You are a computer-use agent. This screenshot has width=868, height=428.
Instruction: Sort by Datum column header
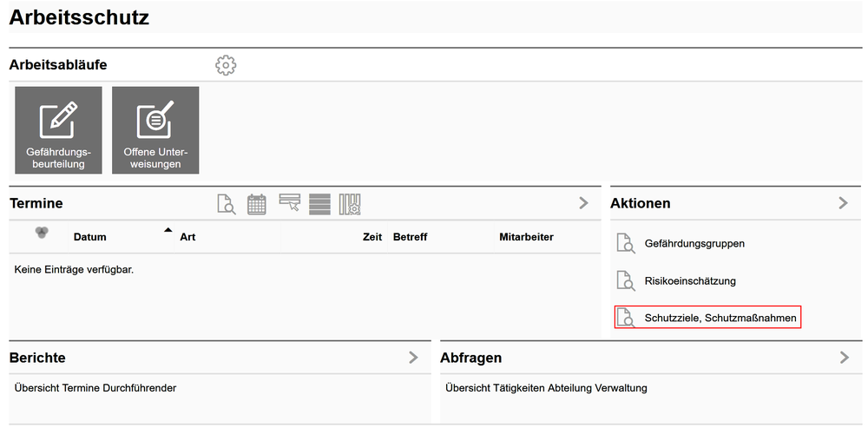(90, 237)
